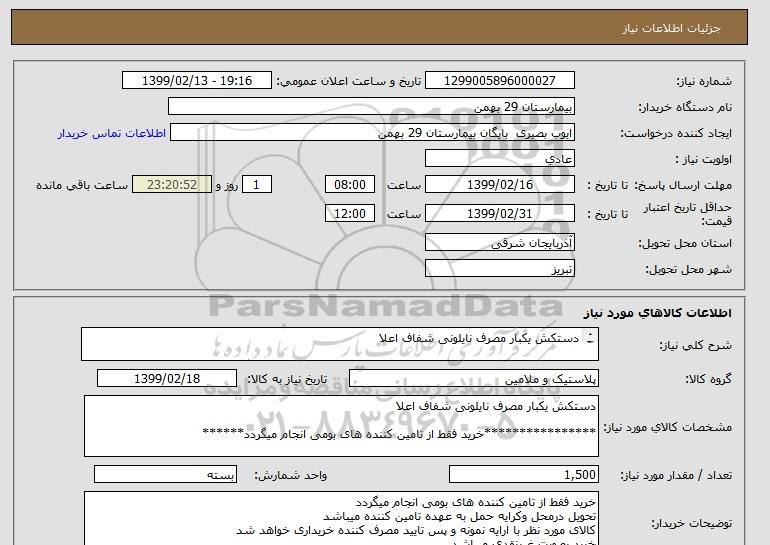Click the label توضیحات خریدار
770x545 pixels.
point(691,523)
